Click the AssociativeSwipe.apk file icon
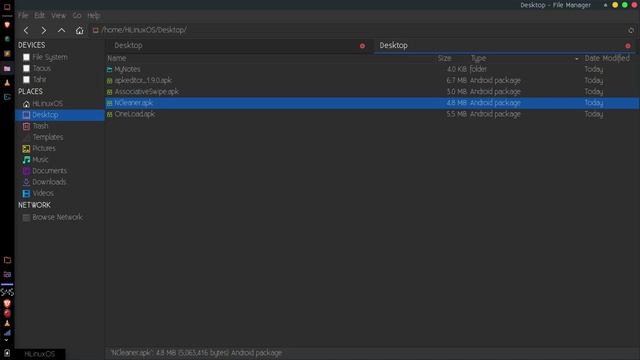Screen dimensions: 640x360 109,92
